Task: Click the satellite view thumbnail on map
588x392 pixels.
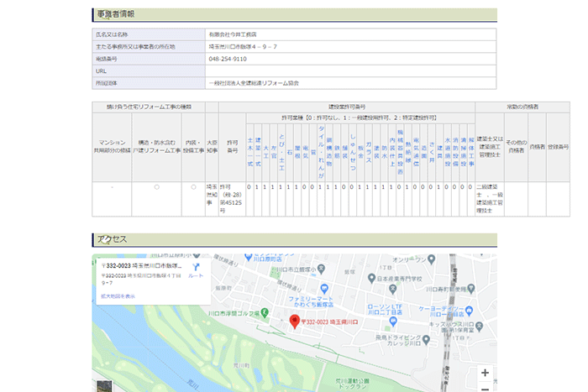Action: tap(102, 386)
